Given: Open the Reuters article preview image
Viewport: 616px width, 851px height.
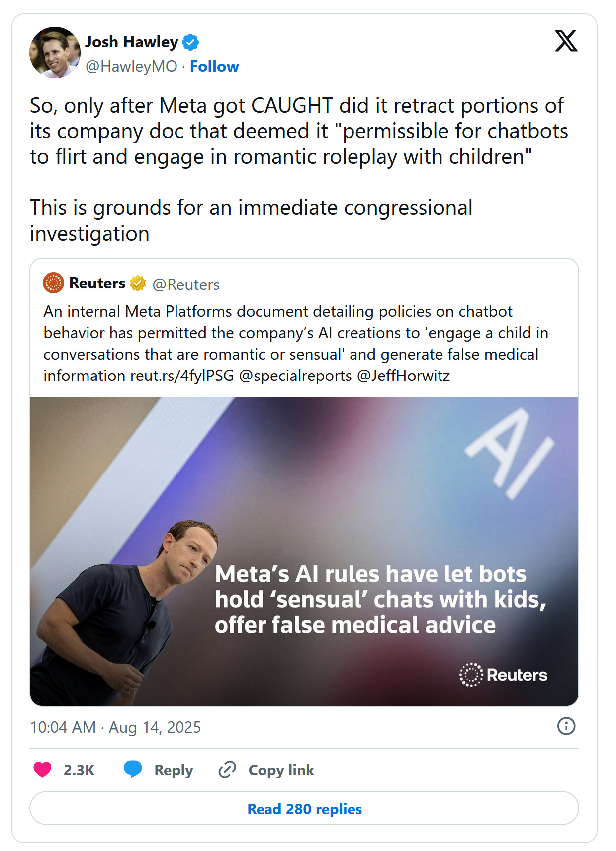Looking at the screenshot, I should (304, 551).
